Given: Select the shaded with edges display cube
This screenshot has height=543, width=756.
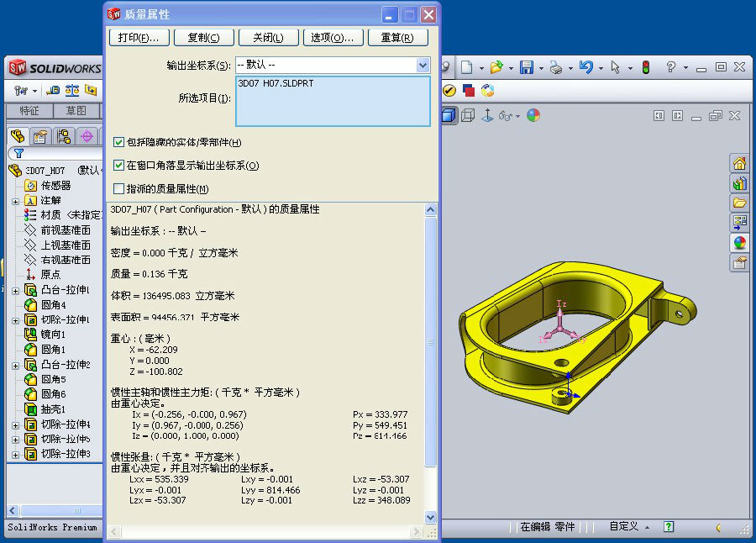Looking at the screenshot, I should coord(449,116).
